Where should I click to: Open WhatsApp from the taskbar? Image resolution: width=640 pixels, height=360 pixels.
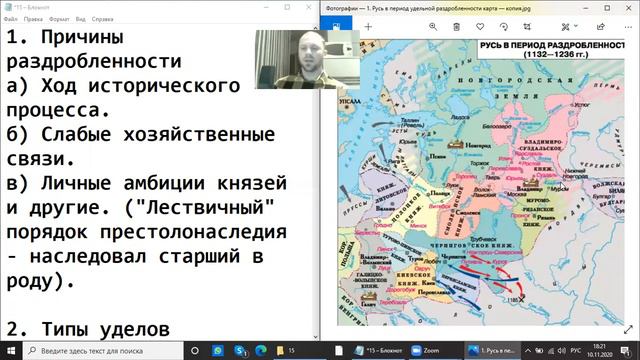click(x=218, y=351)
